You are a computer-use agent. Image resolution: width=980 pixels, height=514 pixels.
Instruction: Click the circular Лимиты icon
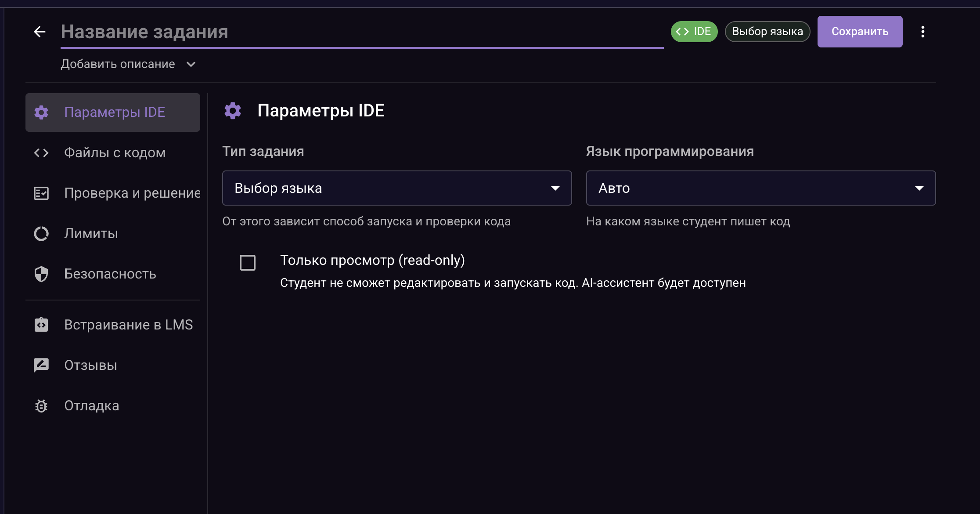[x=41, y=234]
